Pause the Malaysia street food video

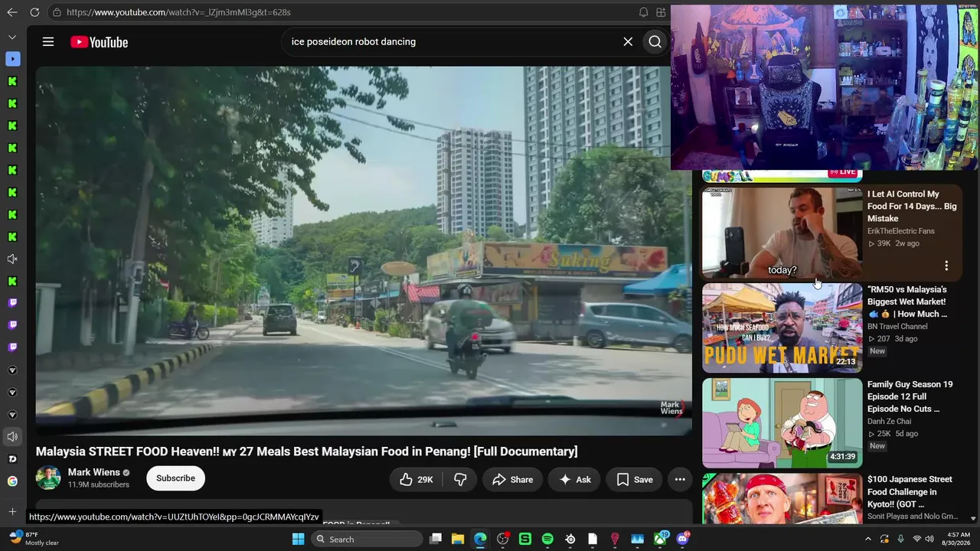coord(364,250)
